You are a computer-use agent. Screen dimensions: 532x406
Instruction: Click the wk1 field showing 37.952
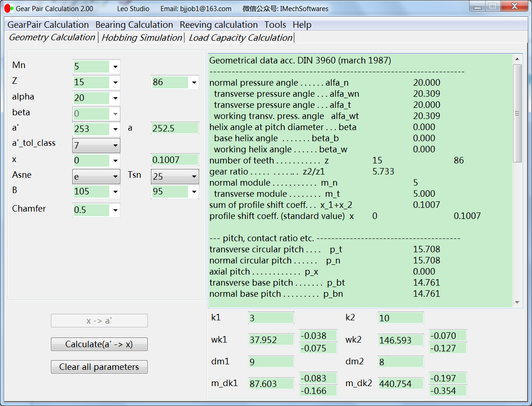(271, 340)
